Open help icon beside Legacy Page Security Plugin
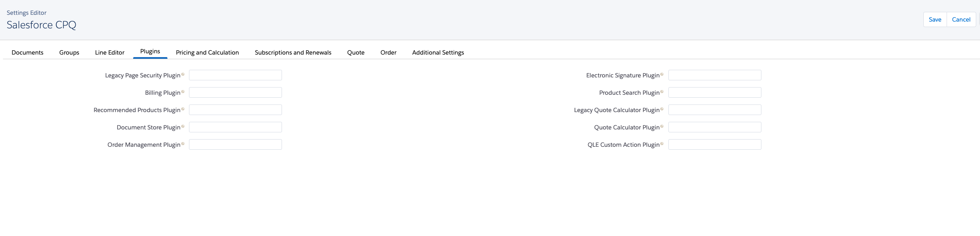980x236 pixels. [183, 74]
